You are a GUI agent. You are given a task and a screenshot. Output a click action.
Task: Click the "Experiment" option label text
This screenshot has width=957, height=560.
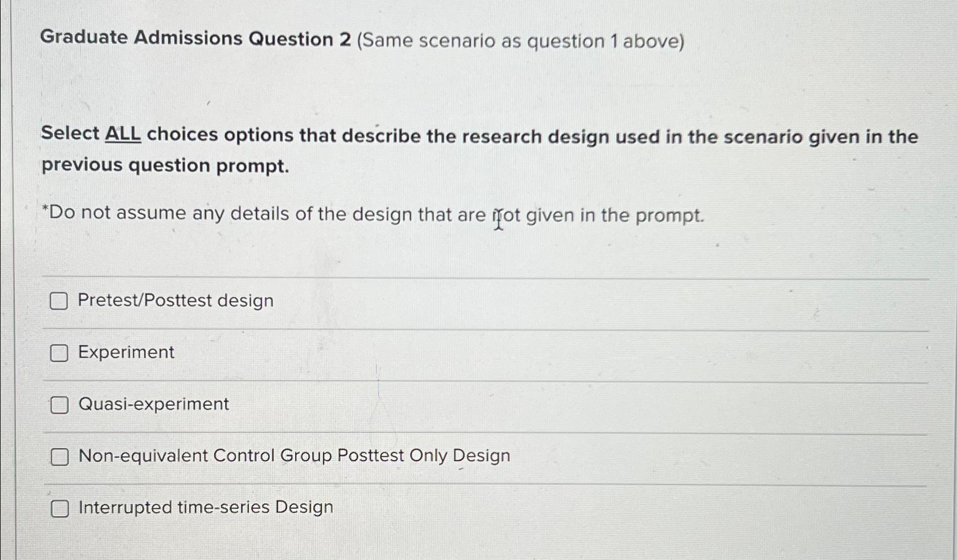[126, 352]
